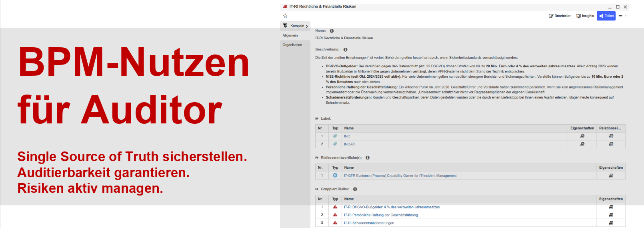
Task: Show info for Gruppiert Risiko section
Action: (355, 189)
